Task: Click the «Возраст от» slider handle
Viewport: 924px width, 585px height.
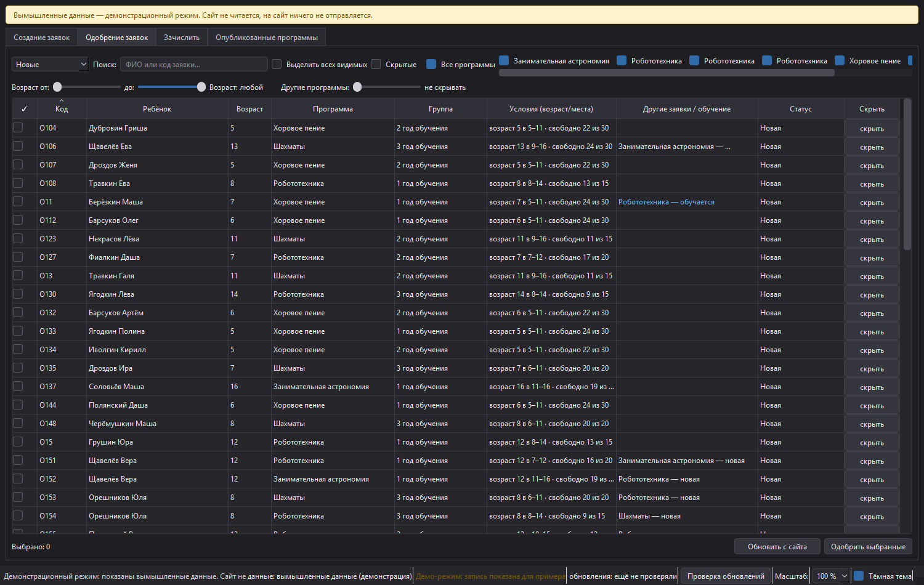Action: click(57, 87)
